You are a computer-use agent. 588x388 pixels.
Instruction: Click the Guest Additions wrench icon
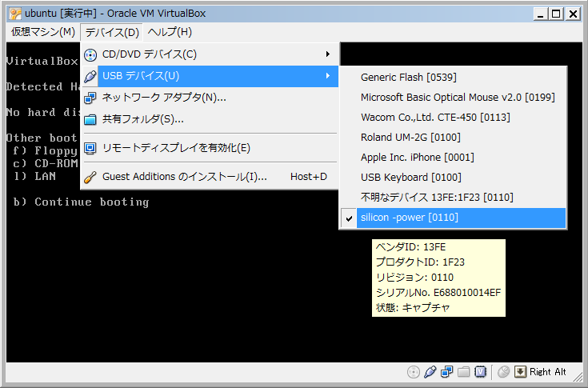click(x=90, y=177)
